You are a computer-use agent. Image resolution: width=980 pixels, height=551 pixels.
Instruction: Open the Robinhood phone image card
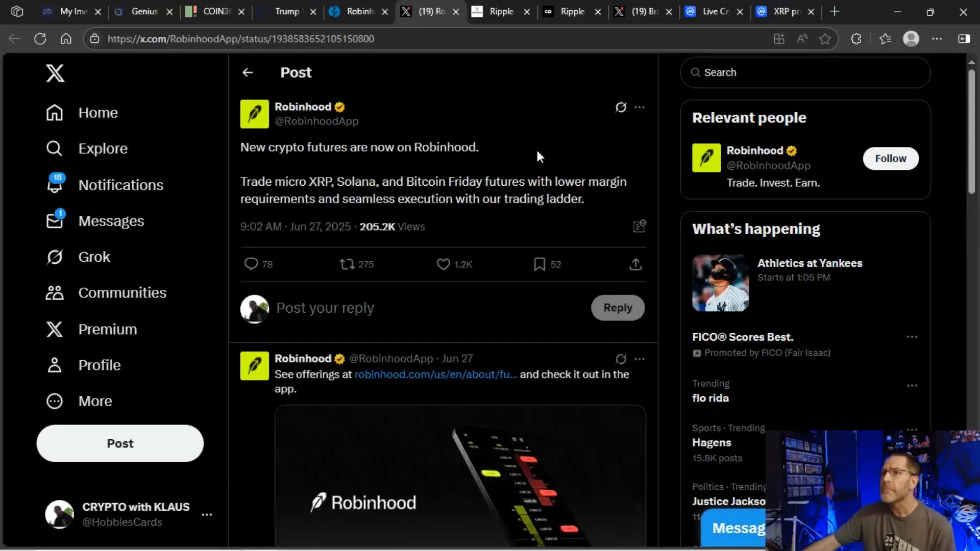tap(460, 475)
